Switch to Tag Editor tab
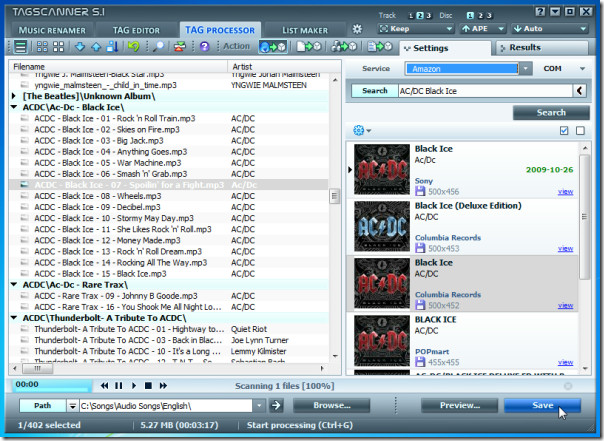The height and width of the screenshot is (441, 604). point(136,30)
